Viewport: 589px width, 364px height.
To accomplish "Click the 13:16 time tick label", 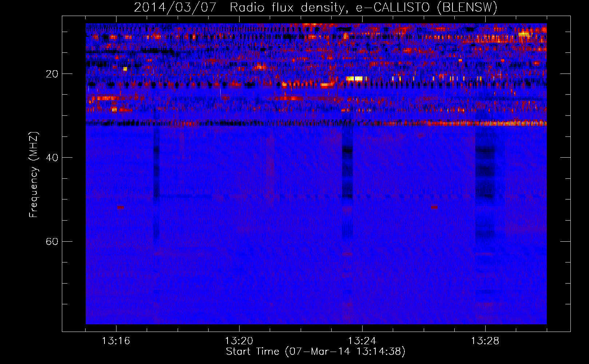I will tap(116, 341).
